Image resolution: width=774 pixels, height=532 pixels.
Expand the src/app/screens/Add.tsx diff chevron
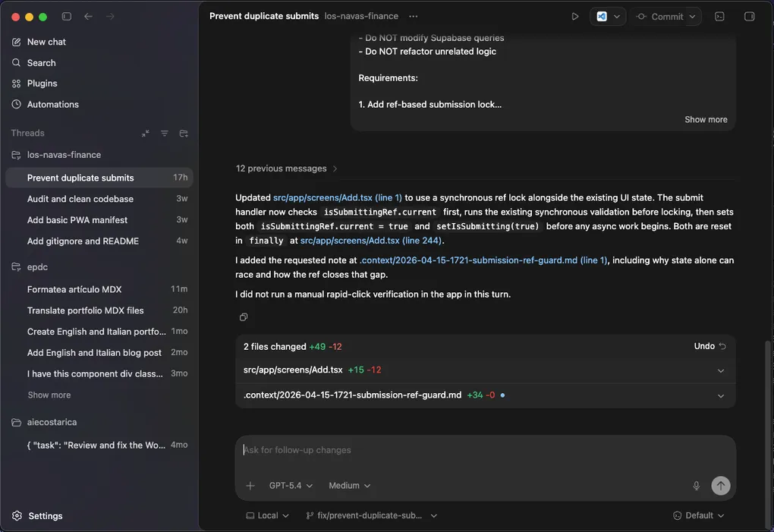point(720,370)
